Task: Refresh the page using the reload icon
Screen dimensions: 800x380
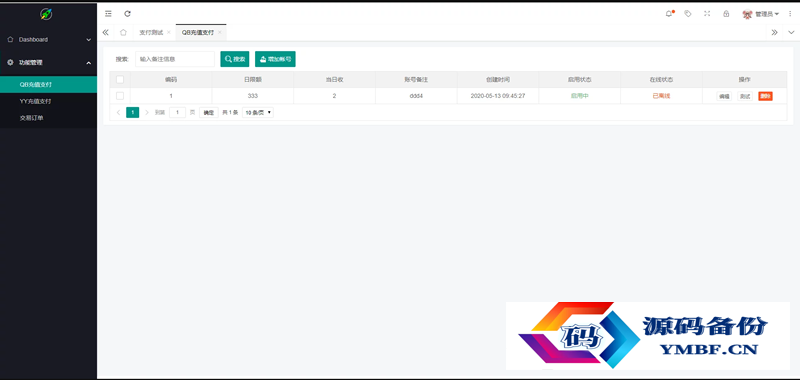Action: pyautogui.click(x=127, y=14)
